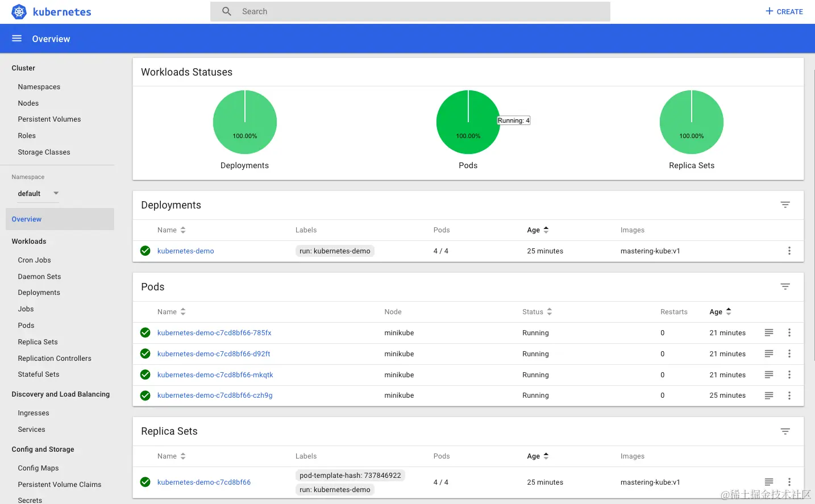The width and height of the screenshot is (815, 504).
Task: Click the plus CREATE button
Action: (784, 11)
